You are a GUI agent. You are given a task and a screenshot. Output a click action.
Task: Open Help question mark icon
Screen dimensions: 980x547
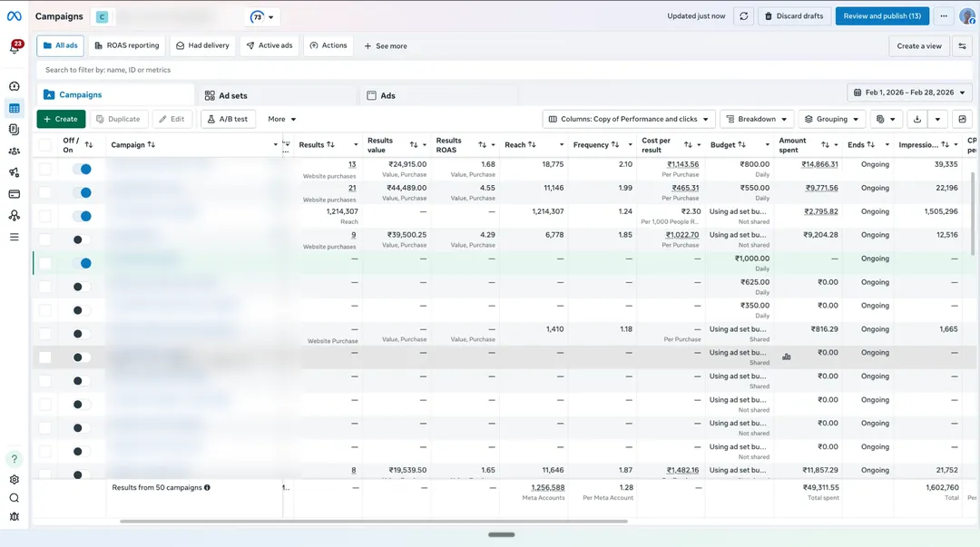click(x=15, y=459)
